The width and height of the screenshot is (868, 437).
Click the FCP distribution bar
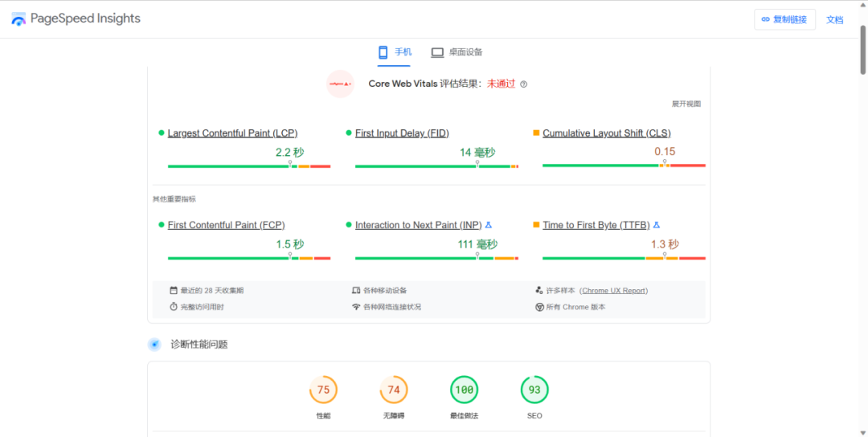pos(249,258)
